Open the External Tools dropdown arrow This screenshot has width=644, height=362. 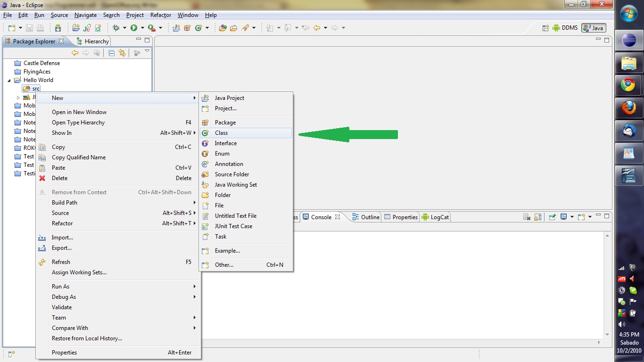(161, 28)
